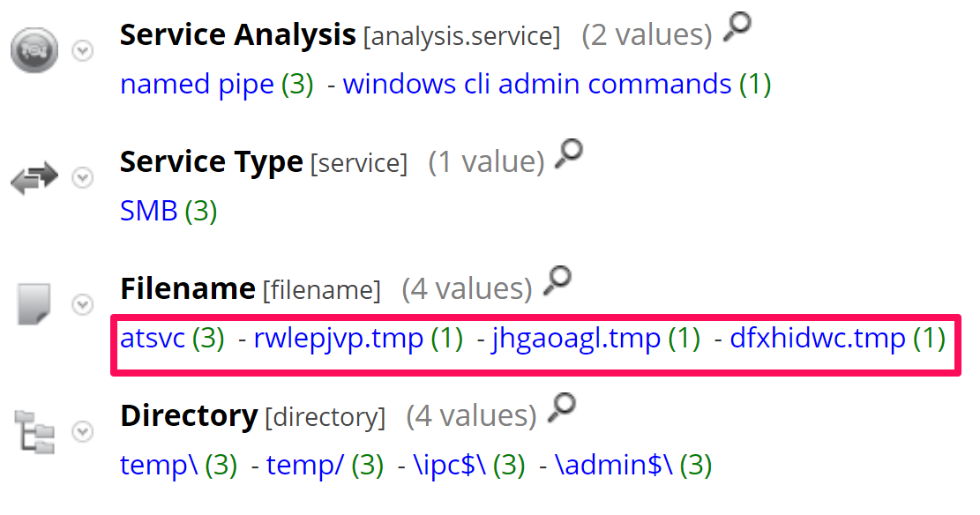Click magnifier icon beside Service Type
Image resolution: width=980 pixels, height=515 pixels.
pyautogui.click(x=569, y=156)
